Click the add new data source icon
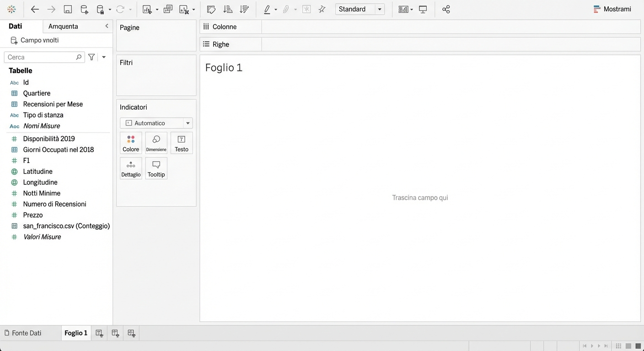644x351 pixels. pos(84,9)
